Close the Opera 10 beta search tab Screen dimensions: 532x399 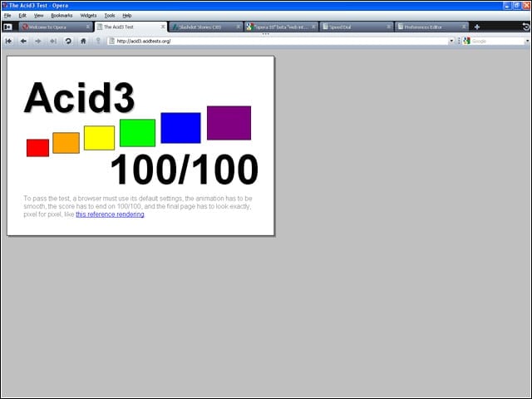313,27
